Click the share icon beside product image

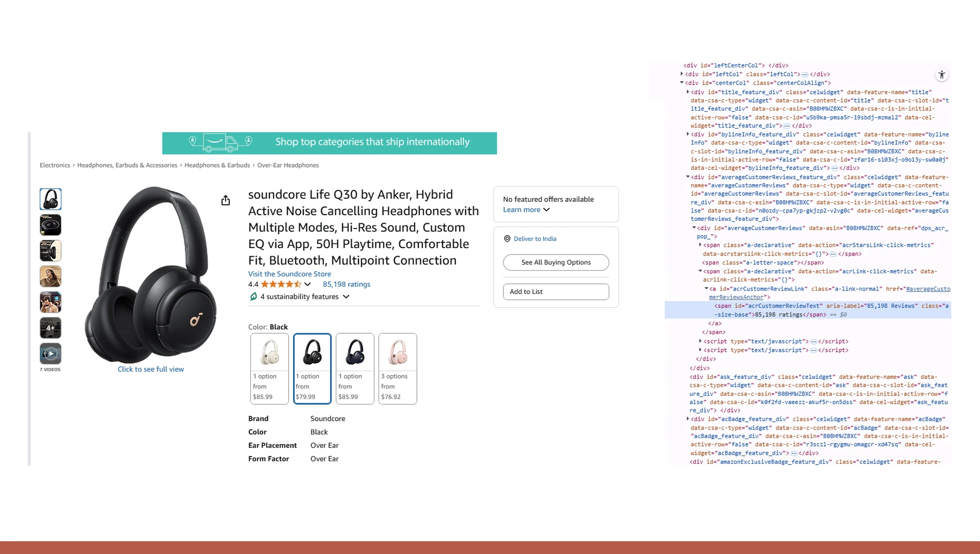point(225,201)
